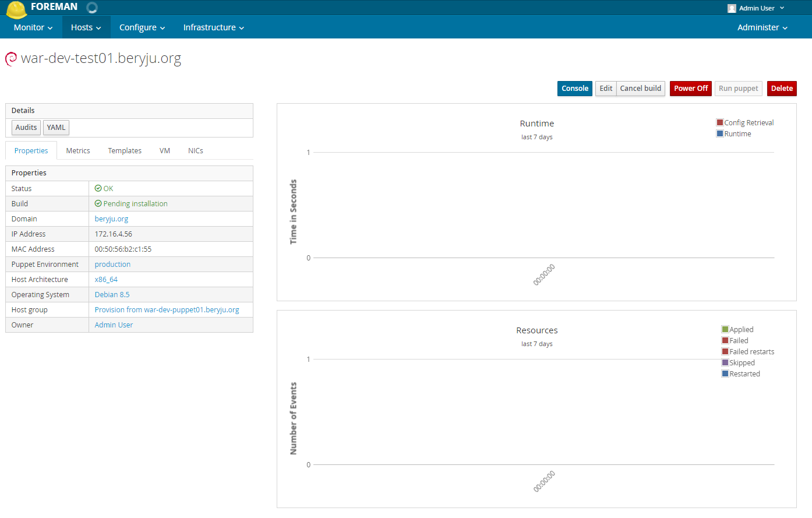The width and height of the screenshot is (812, 518).
Task: Click the hostname war-dev-test01.beryju.org heading
Action: click(101, 58)
